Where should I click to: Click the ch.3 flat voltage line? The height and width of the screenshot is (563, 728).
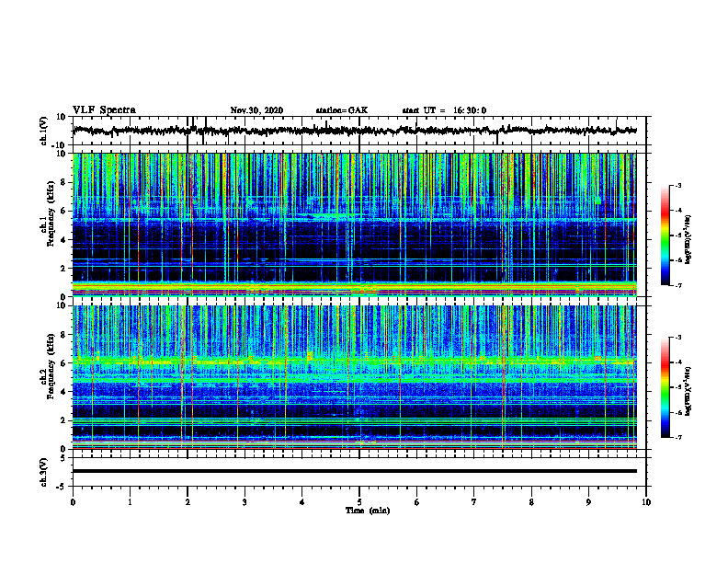(354, 471)
